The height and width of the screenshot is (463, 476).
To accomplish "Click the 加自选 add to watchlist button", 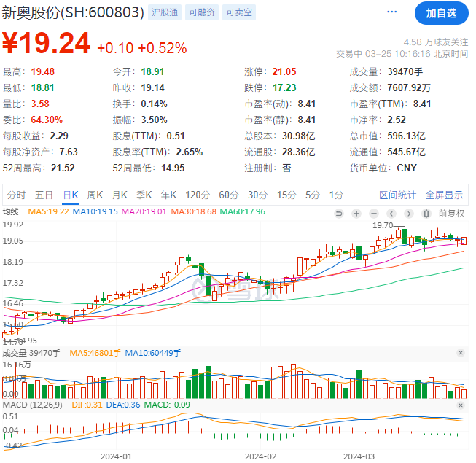I will pyautogui.click(x=442, y=13).
